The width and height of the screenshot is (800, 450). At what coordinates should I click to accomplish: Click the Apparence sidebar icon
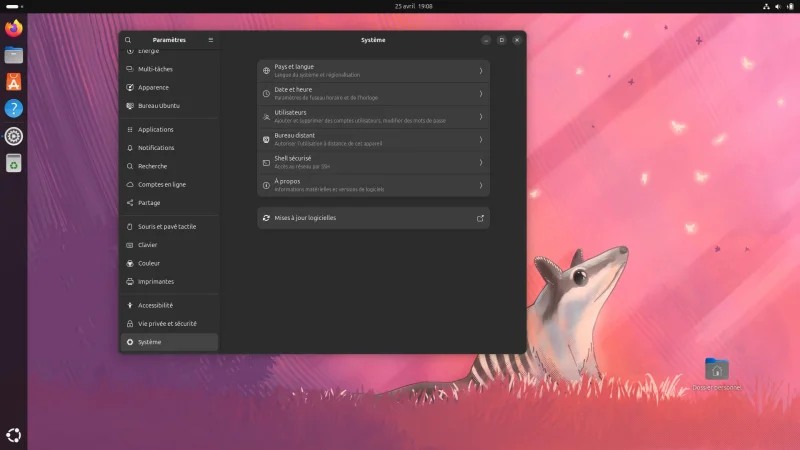130,87
